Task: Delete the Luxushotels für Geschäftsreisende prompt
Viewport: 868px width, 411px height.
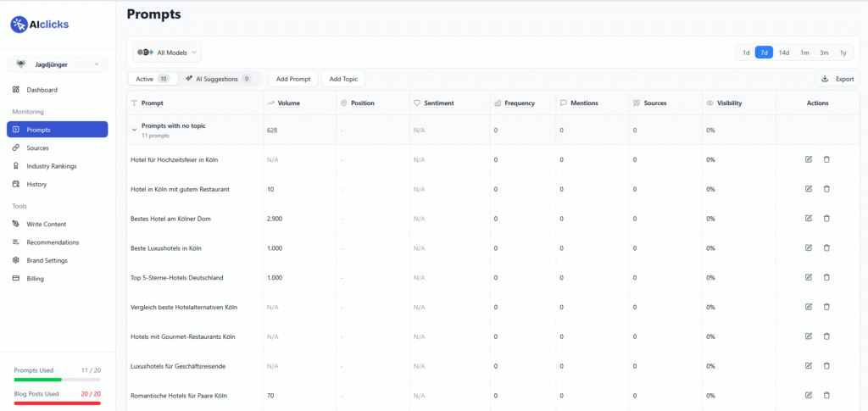Action: 826,366
